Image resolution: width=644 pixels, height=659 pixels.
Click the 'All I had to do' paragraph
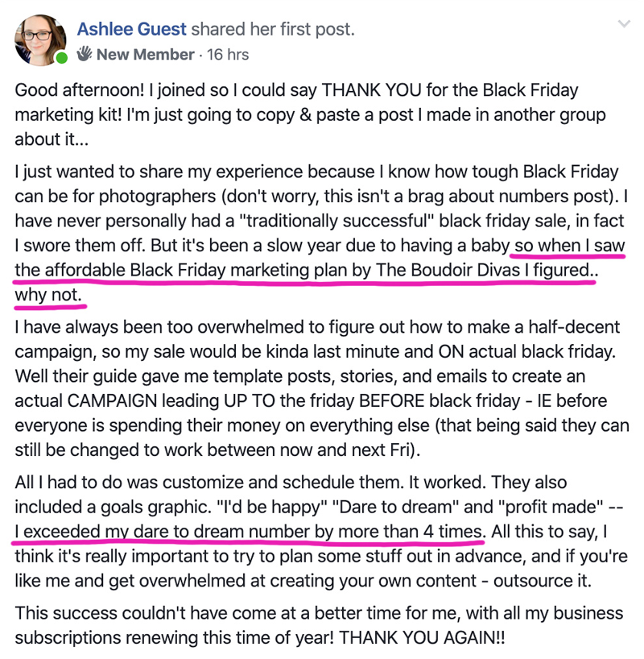(x=321, y=531)
